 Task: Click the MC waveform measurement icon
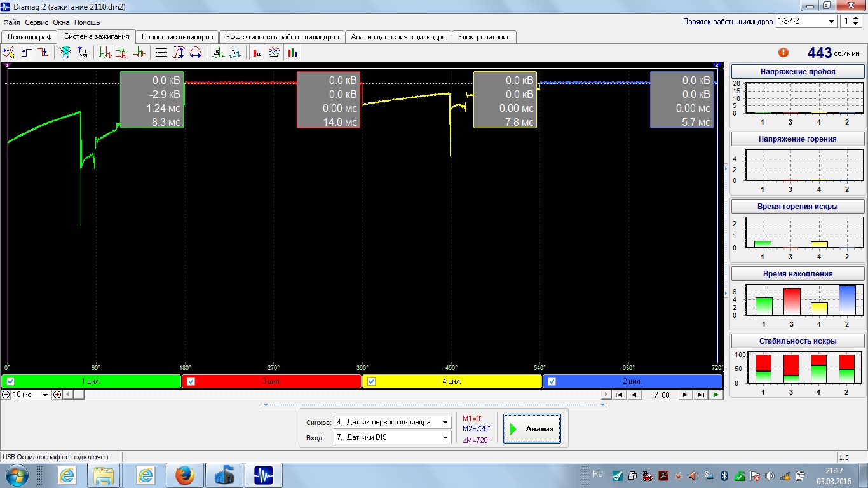coord(218,53)
